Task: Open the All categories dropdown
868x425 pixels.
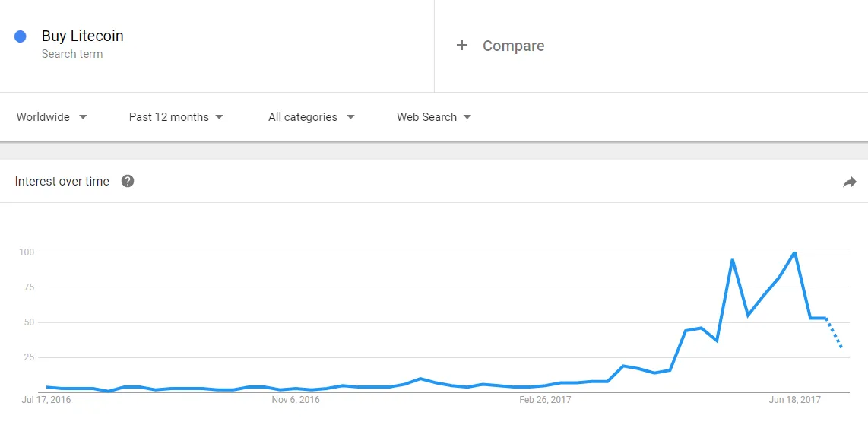Action: pos(311,117)
